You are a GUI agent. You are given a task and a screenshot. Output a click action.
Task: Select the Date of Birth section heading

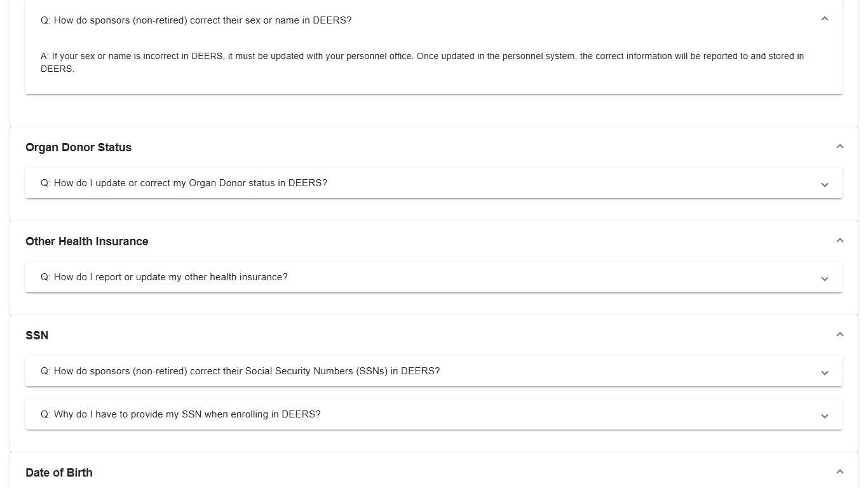pyautogui.click(x=59, y=473)
